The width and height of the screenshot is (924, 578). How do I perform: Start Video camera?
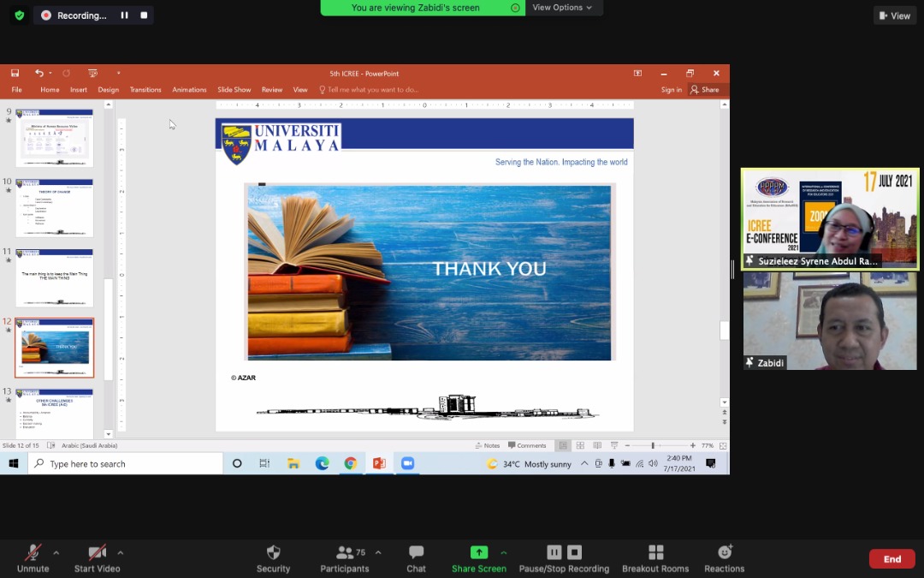[x=97, y=557]
